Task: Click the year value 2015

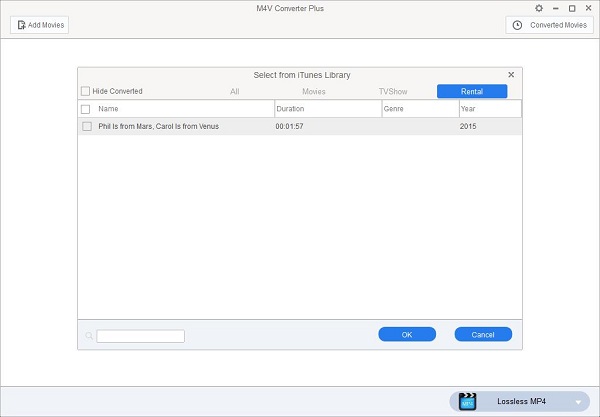Action: 468,126
